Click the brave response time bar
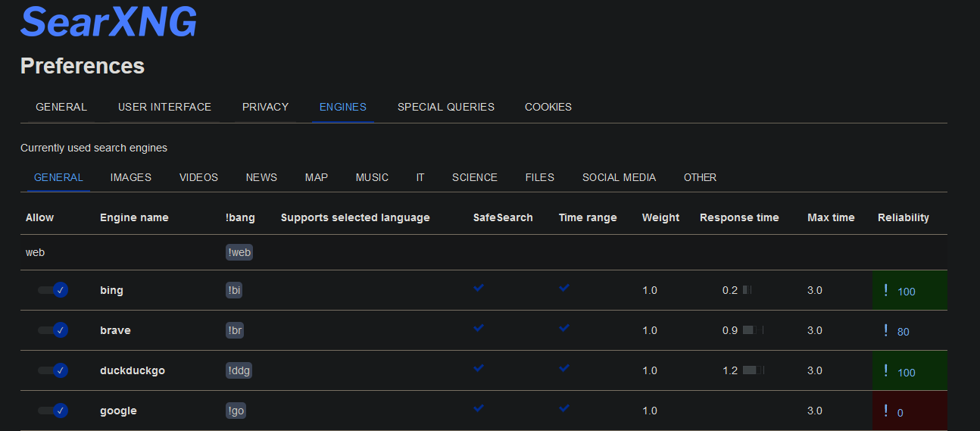 click(x=752, y=330)
